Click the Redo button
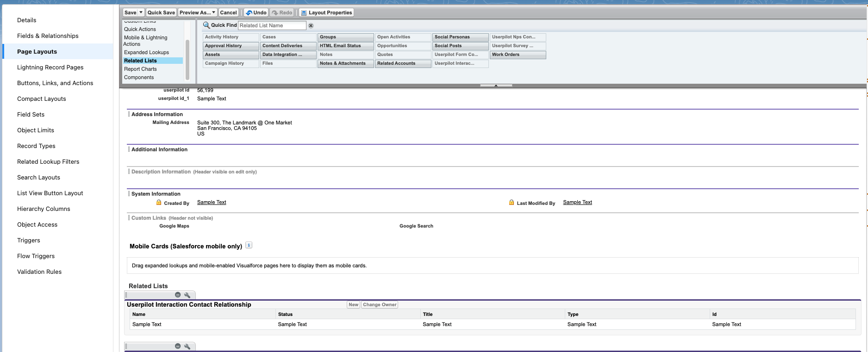 (282, 12)
